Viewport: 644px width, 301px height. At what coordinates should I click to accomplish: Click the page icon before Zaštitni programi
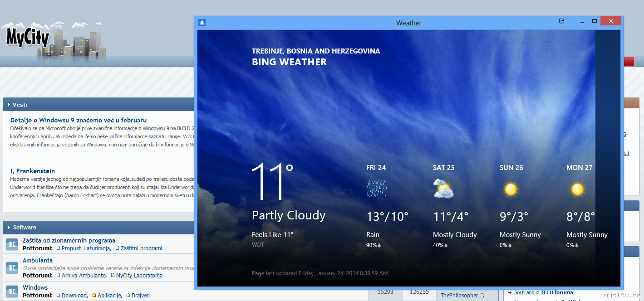click(x=117, y=248)
